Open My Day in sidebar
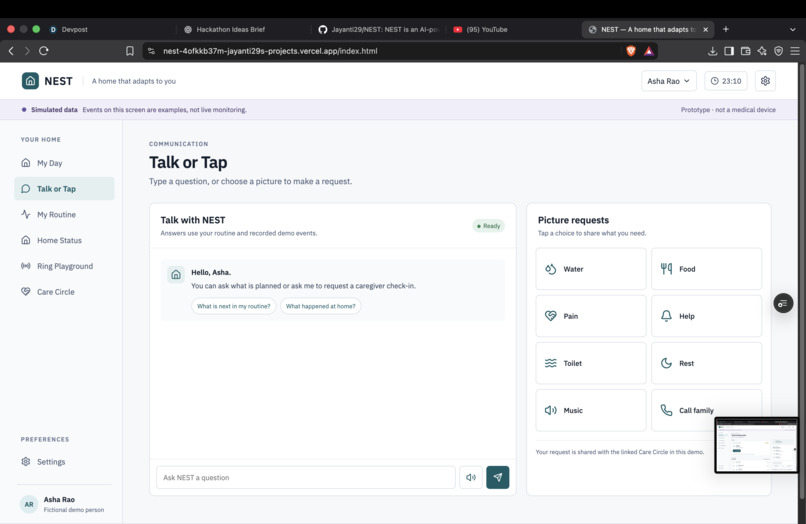This screenshot has height=524, width=806. pyautogui.click(x=64, y=163)
